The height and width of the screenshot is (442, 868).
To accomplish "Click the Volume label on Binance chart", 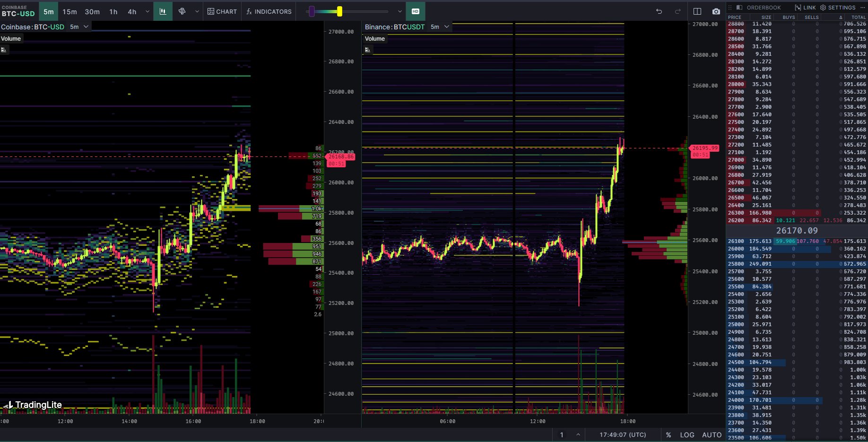I will click(375, 39).
